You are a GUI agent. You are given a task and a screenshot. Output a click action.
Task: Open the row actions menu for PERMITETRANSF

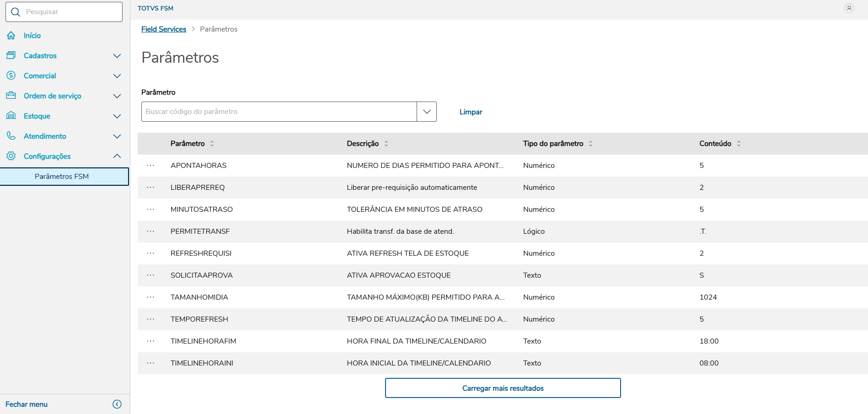[150, 231]
